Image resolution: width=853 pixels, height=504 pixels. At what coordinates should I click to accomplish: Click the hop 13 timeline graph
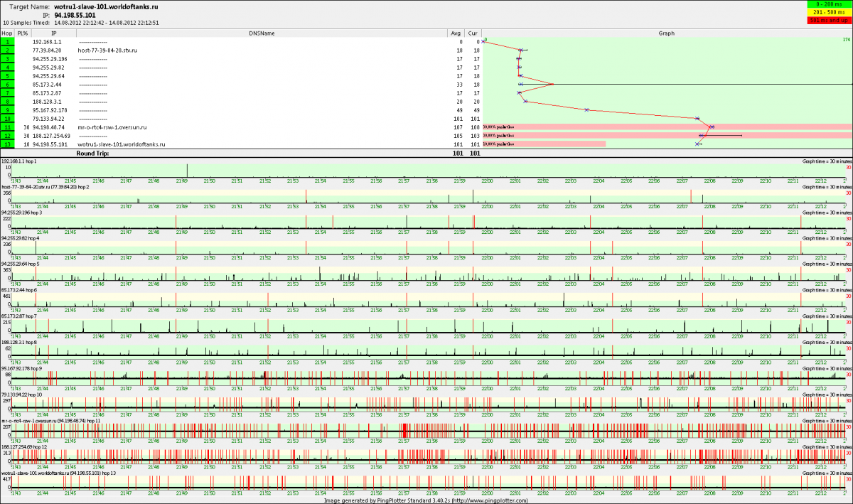[x=426, y=481]
